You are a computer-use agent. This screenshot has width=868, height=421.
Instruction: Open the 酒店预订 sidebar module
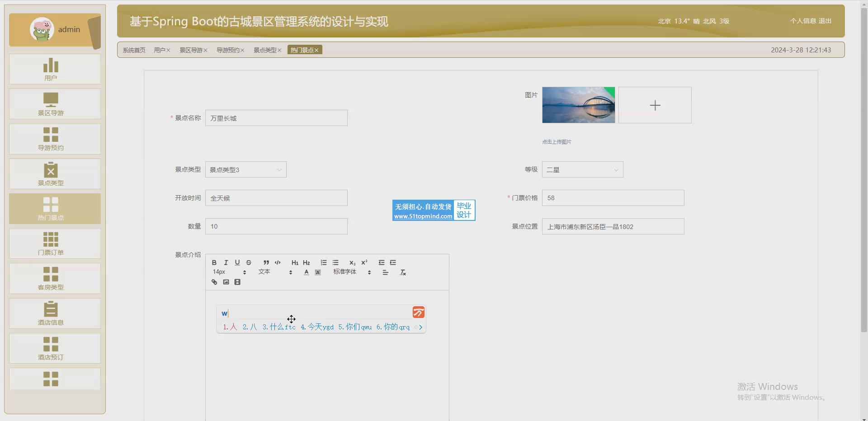tap(55, 348)
